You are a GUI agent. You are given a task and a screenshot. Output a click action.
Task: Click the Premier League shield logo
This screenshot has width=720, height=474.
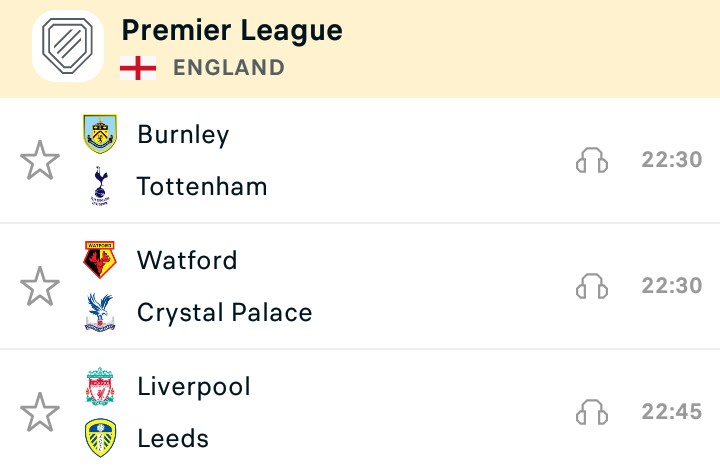[68, 46]
